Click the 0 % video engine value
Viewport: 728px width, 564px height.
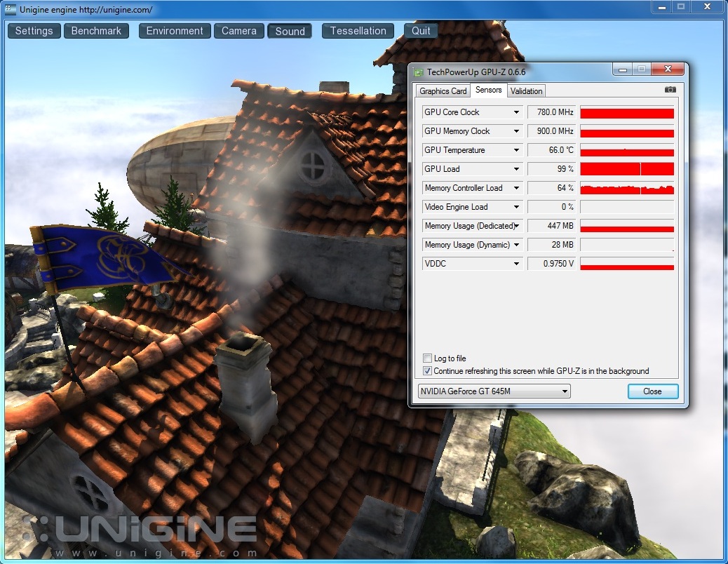pyautogui.click(x=551, y=207)
